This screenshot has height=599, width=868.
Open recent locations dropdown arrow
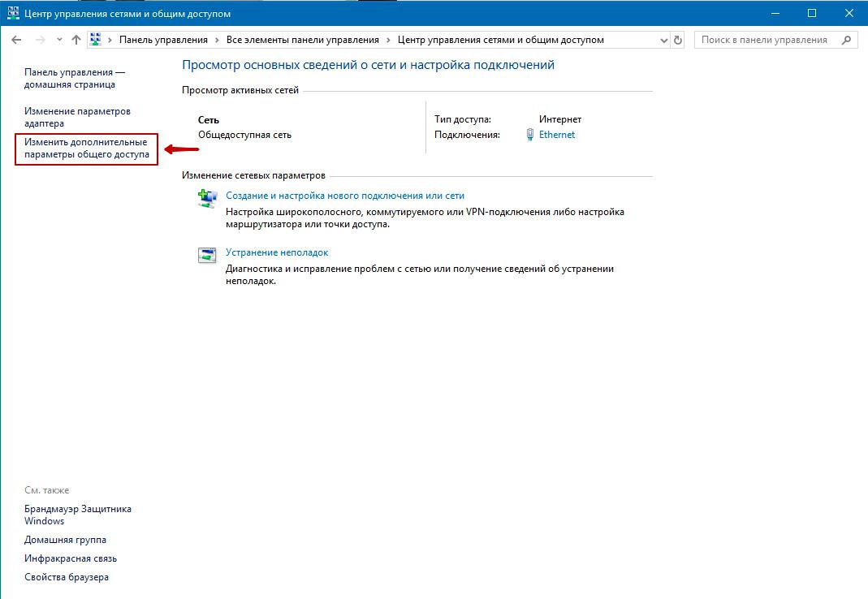pos(59,40)
